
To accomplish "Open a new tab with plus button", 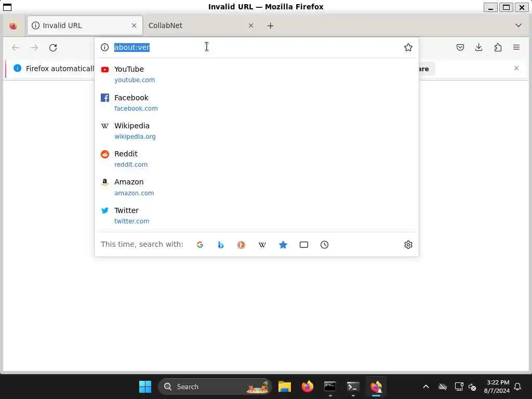I will tap(270, 26).
